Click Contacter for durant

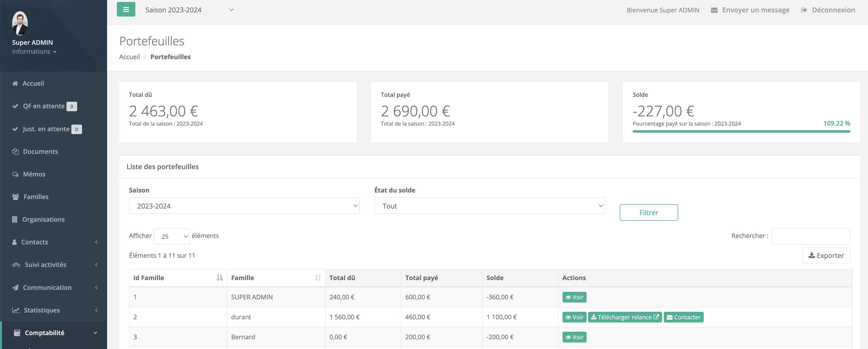point(683,317)
